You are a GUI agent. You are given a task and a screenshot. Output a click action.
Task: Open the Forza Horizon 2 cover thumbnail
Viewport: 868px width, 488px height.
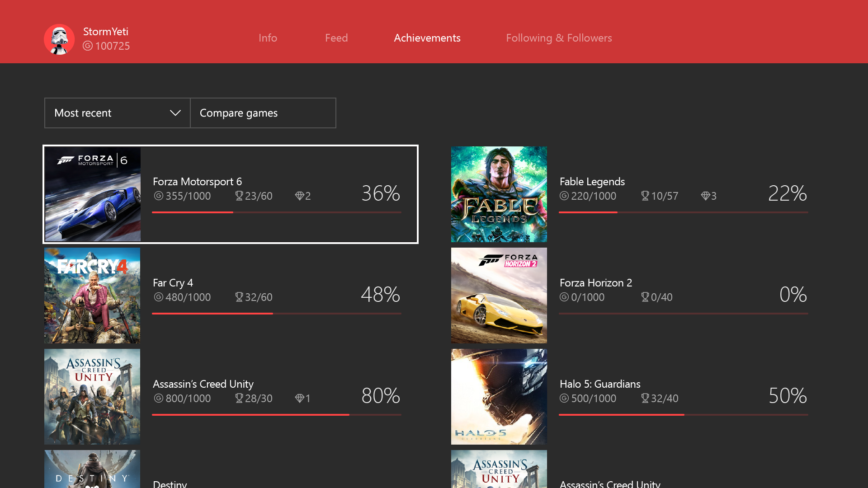coord(499,296)
